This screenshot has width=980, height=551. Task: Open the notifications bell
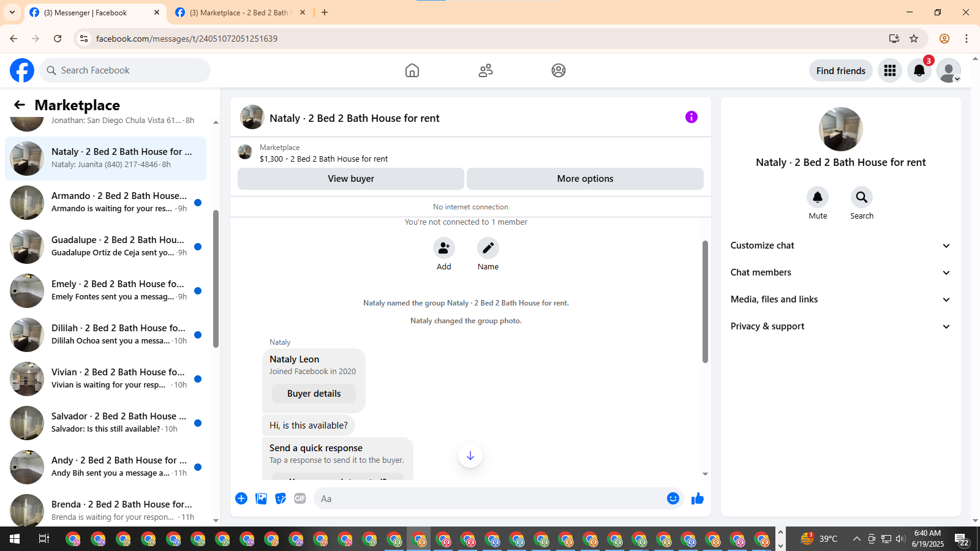[x=919, y=70]
